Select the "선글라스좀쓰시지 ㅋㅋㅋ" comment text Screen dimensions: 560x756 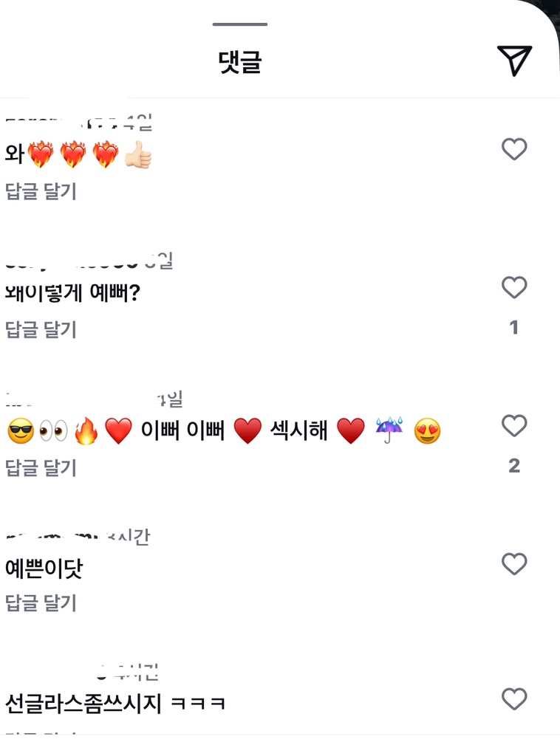pyautogui.click(x=115, y=702)
